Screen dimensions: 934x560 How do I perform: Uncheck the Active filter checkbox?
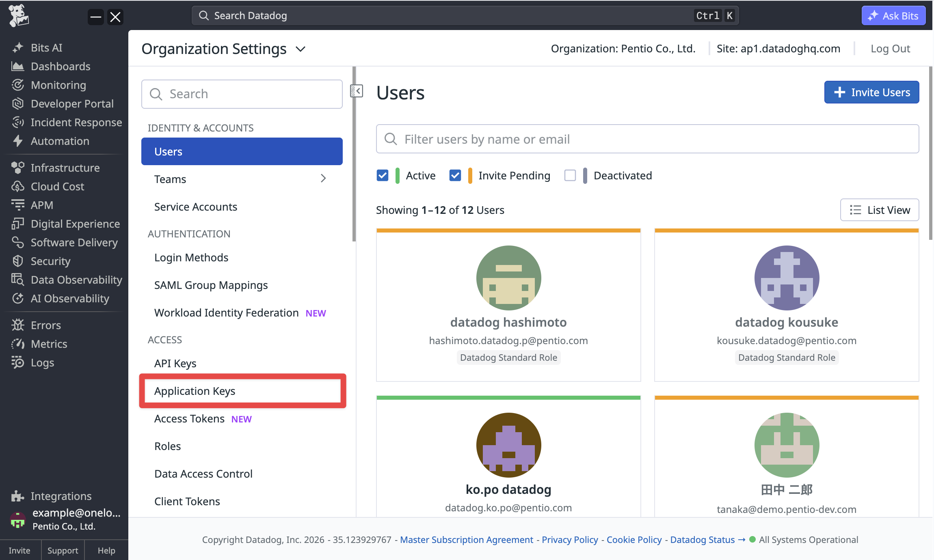click(383, 176)
